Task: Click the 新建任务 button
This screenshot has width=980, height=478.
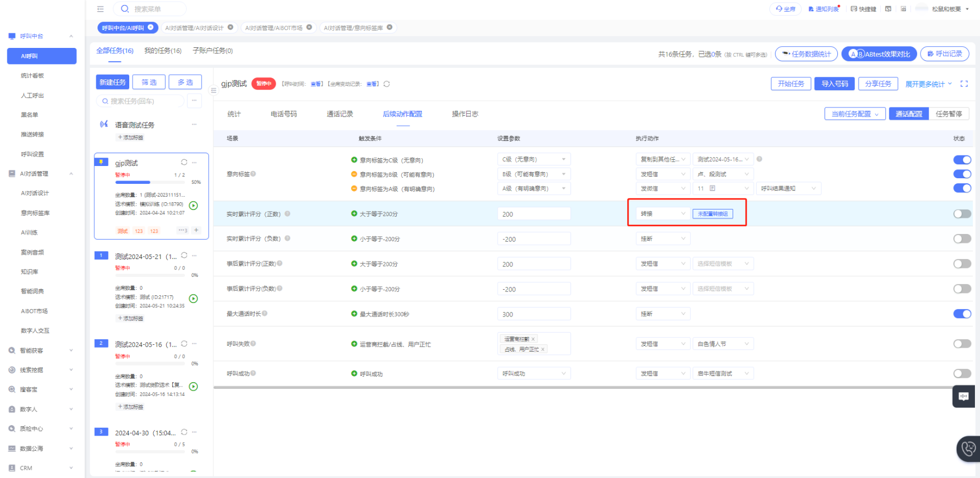Action: tap(113, 82)
